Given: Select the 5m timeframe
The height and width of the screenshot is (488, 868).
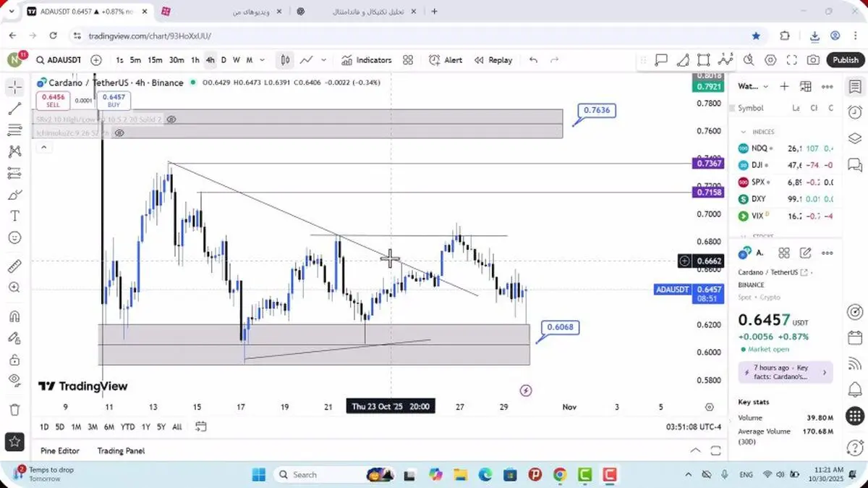Looking at the screenshot, I should coord(135,60).
